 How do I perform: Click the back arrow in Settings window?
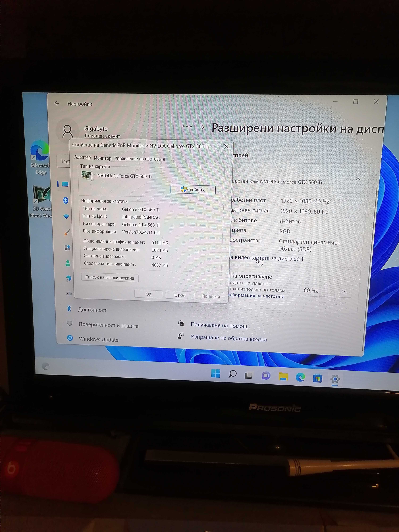coord(57,103)
